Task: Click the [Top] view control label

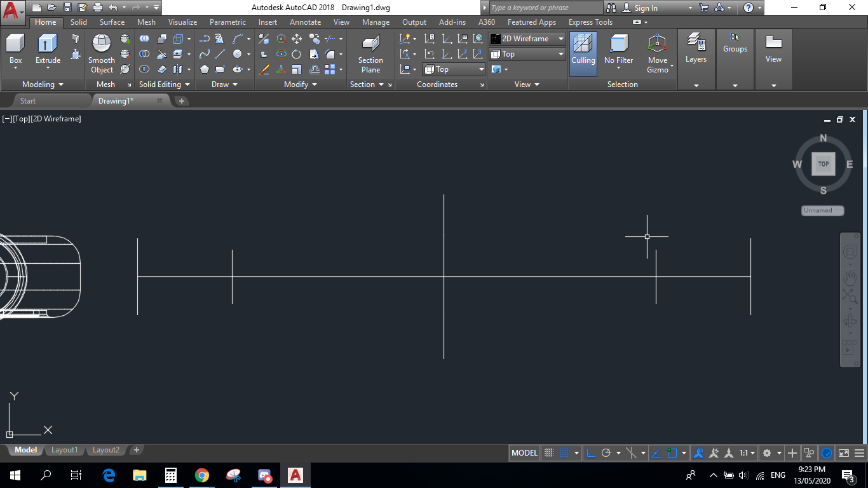Action: coord(21,119)
